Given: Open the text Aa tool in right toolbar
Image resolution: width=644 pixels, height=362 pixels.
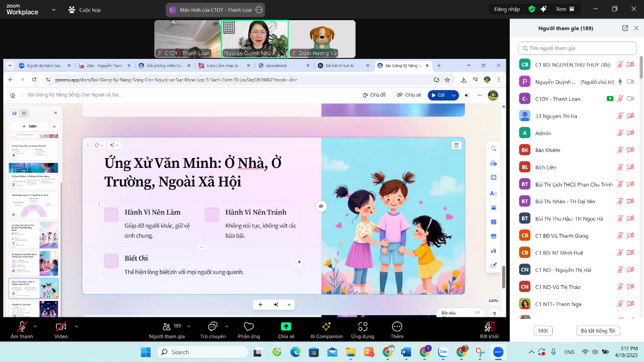Looking at the screenshot, I should click(493, 194).
